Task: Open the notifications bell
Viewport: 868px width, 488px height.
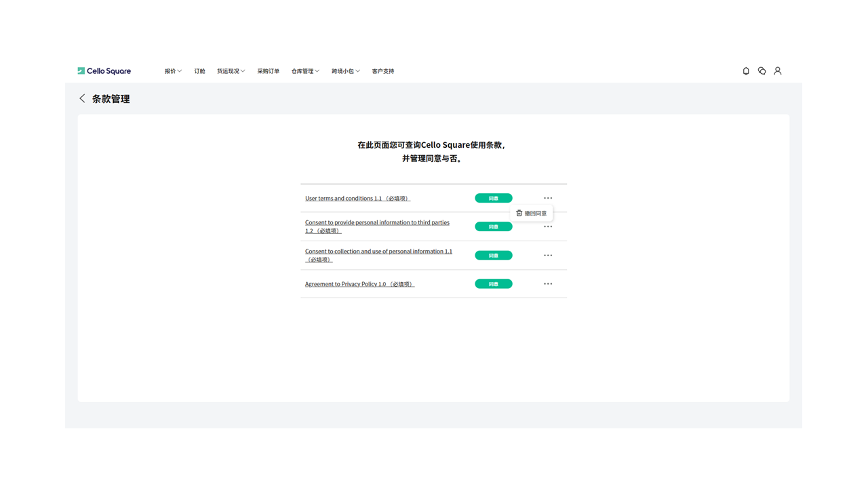Action: (x=746, y=71)
